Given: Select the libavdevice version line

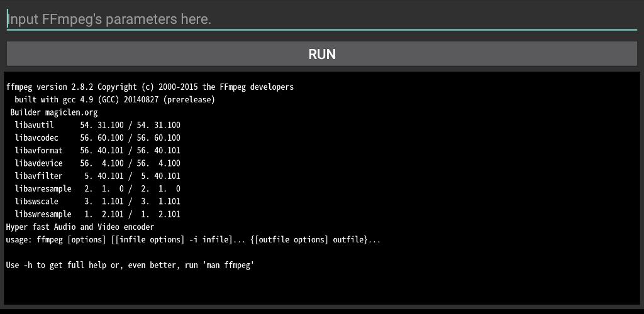Looking at the screenshot, I should click(x=97, y=163).
